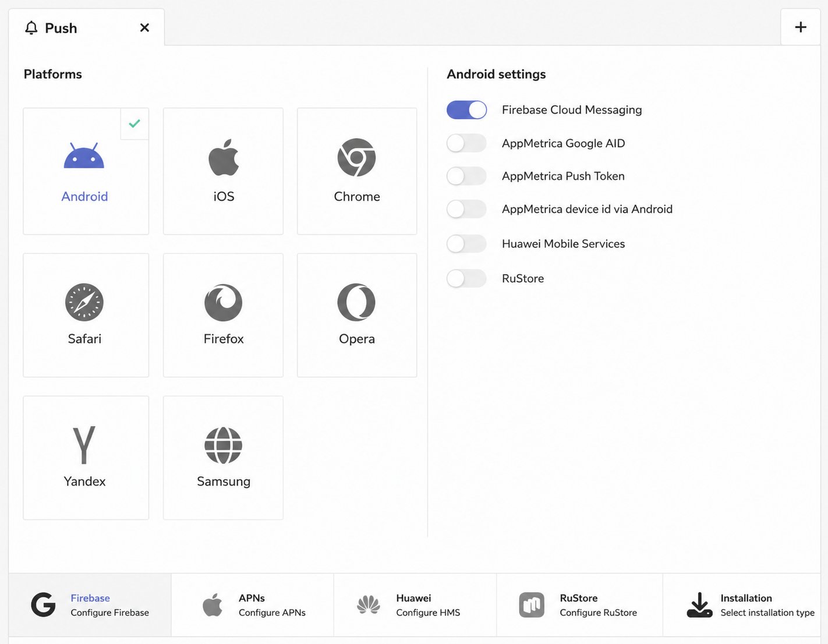Toggle the RuStore switch on

click(466, 278)
